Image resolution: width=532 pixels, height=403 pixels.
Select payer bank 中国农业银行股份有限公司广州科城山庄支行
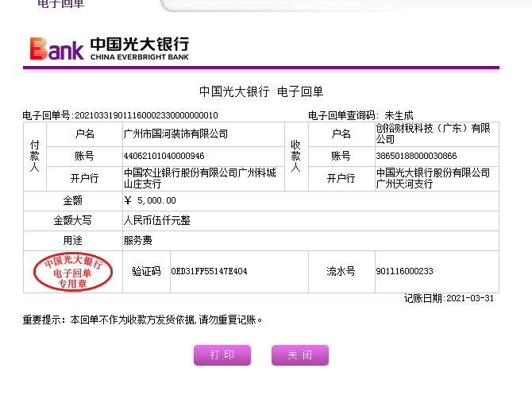pos(200,178)
